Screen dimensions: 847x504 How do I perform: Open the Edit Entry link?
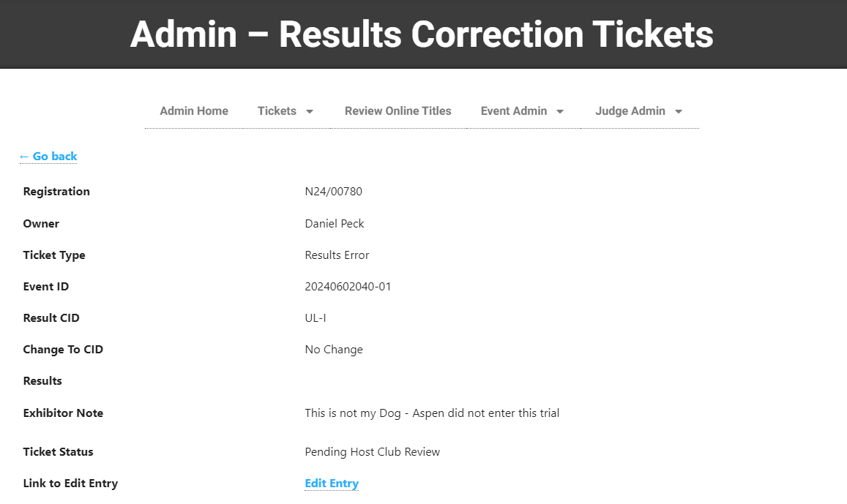click(x=332, y=484)
